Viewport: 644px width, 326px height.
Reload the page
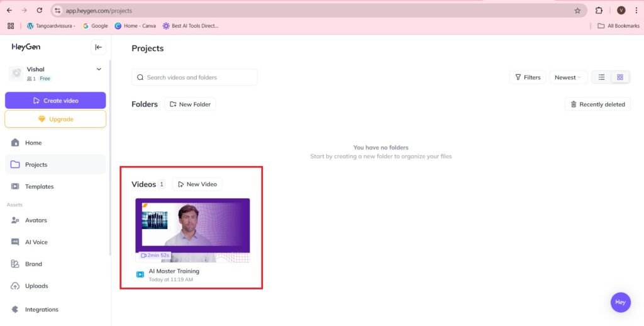40,10
